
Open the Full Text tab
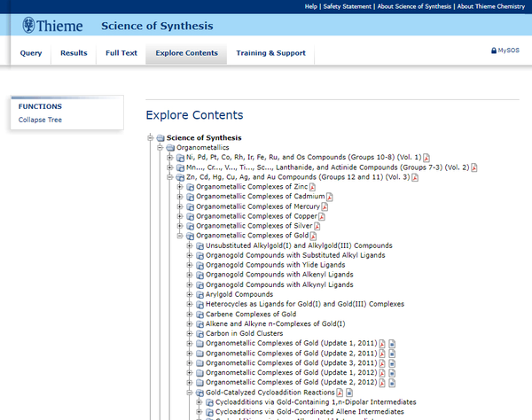(121, 53)
